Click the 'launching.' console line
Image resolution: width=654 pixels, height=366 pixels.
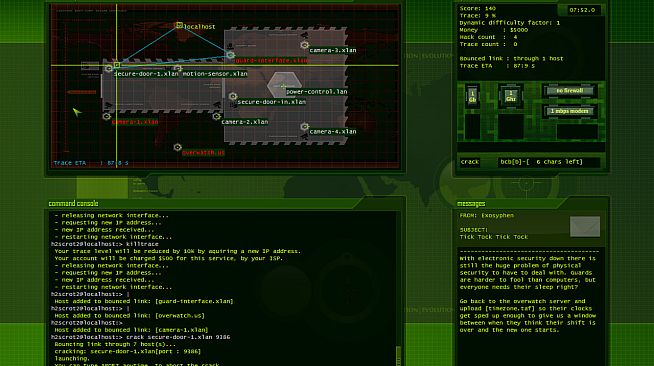tap(72, 358)
